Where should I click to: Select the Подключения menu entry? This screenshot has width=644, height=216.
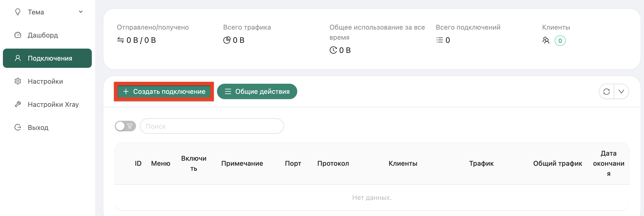47,58
